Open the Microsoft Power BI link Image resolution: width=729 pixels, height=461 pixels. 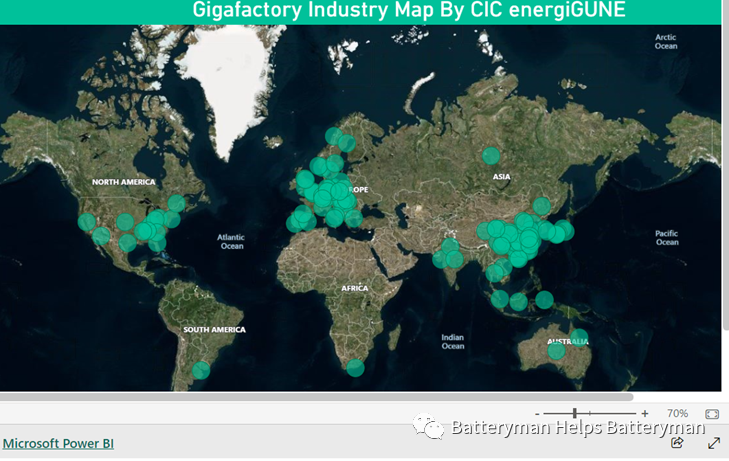click(58, 443)
